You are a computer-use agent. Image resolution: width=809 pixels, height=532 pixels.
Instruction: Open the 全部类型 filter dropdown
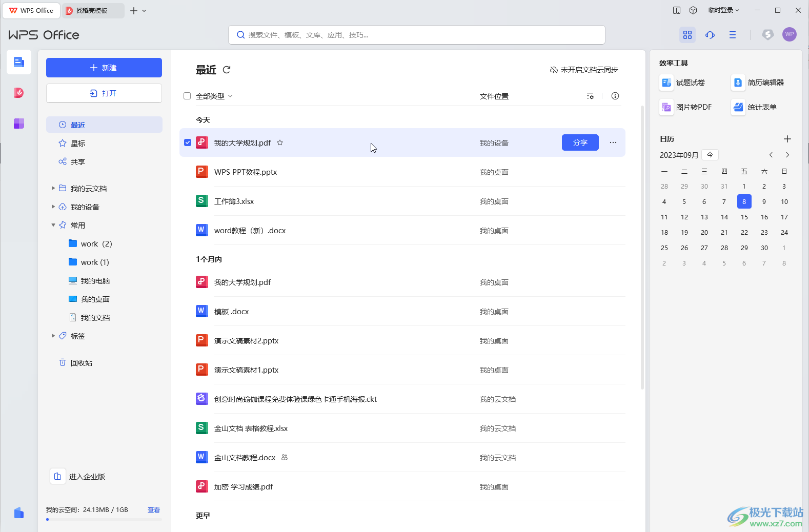click(x=214, y=96)
